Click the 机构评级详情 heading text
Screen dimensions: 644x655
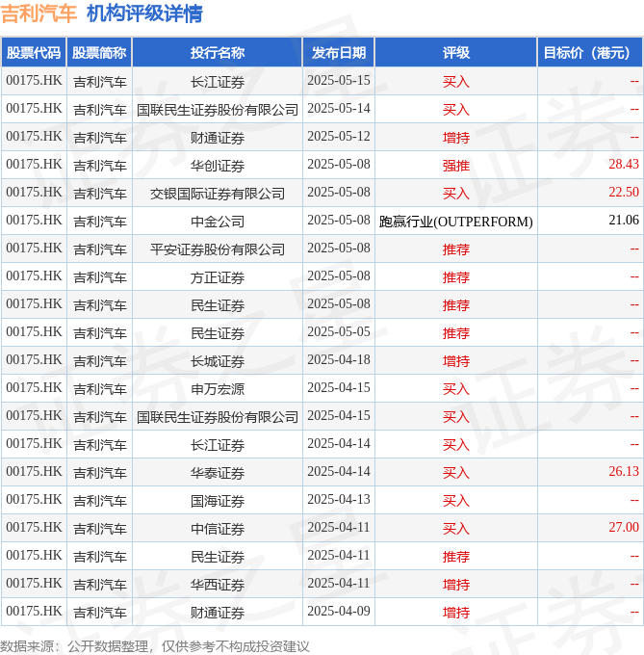(144, 13)
